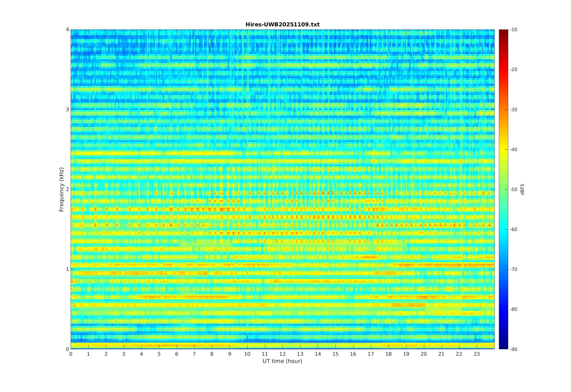Click the yellow colorbar region at -40

tap(503, 150)
